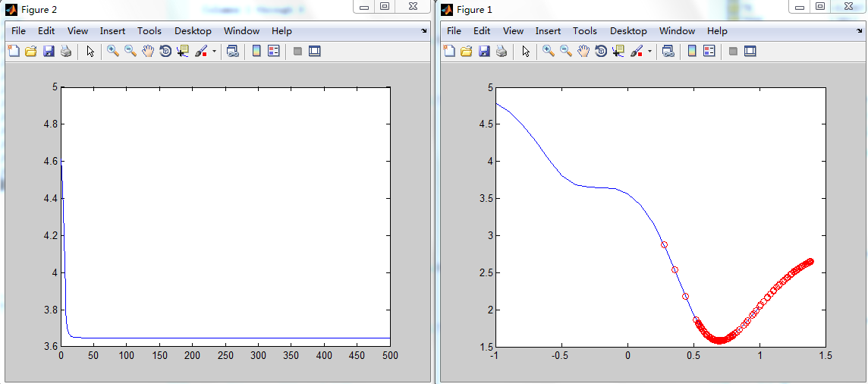Activate Data Cursor tool in Figure 1
Image resolution: width=868 pixels, height=384 pixels.
click(x=618, y=52)
